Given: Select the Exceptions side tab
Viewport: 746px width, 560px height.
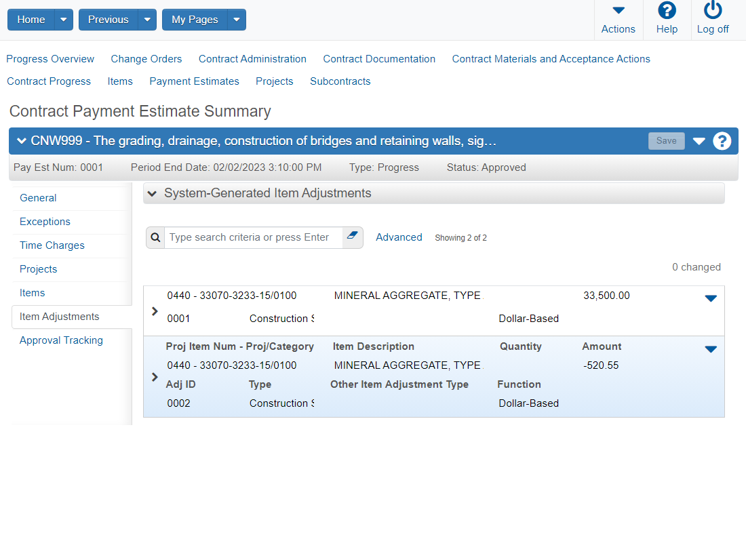Looking at the screenshot, I should tap(45, 222).
